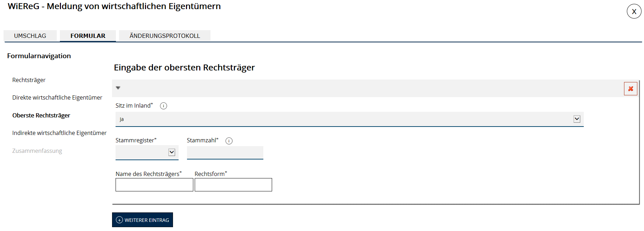Delete entry with the red X icon

click(x=630, y=89)
